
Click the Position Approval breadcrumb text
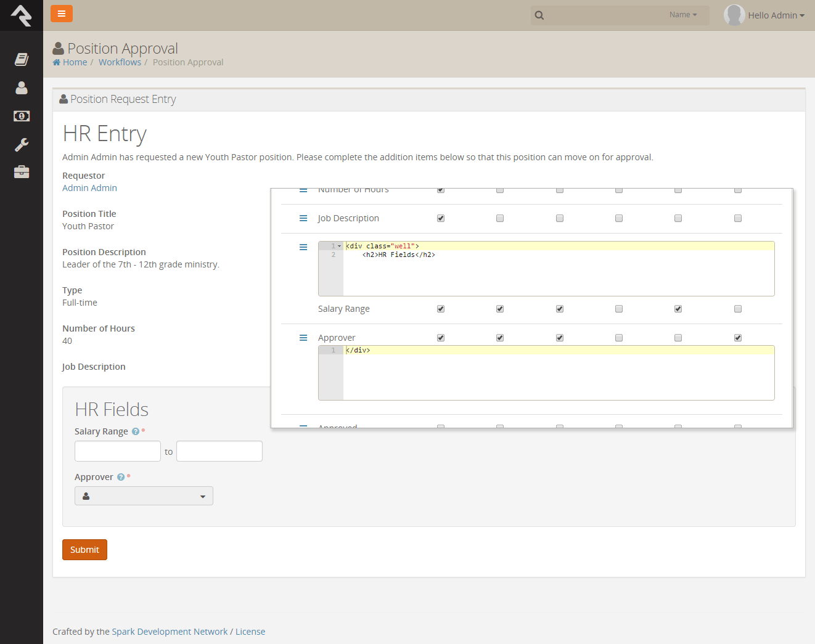coord(188,62)
